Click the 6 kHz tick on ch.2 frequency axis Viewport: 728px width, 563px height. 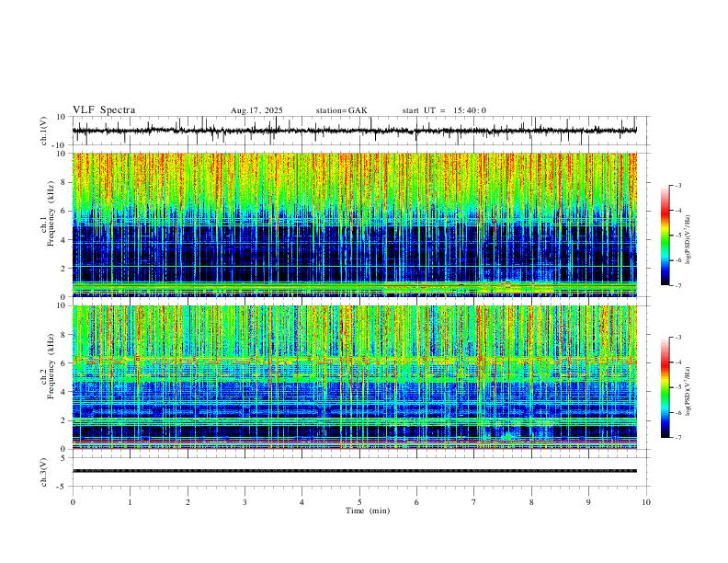tap(63, 363)
